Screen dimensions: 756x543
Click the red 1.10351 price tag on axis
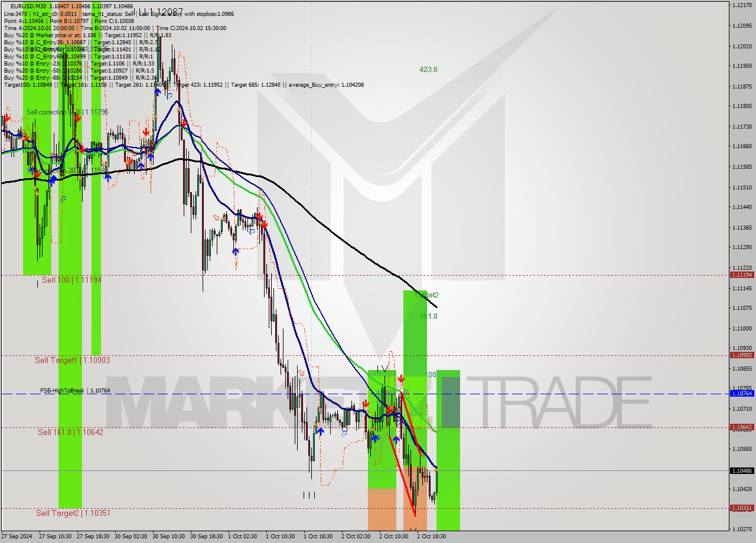pos(741,508)
